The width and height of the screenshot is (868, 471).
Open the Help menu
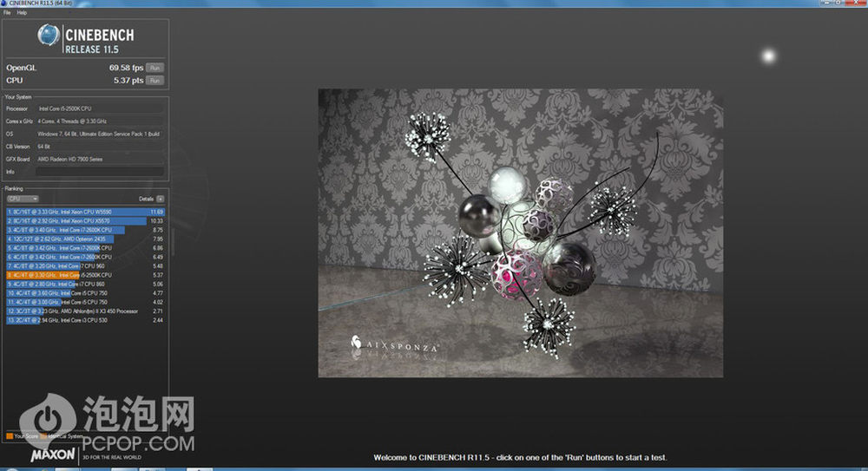click(22, 13)
